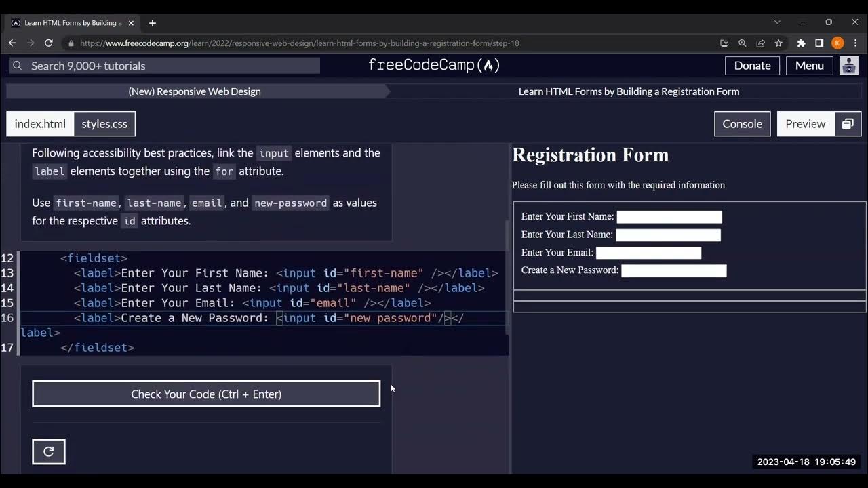Click the 'for' attribute word in instructions
The image size is (868, 488).
click(224, 171)
